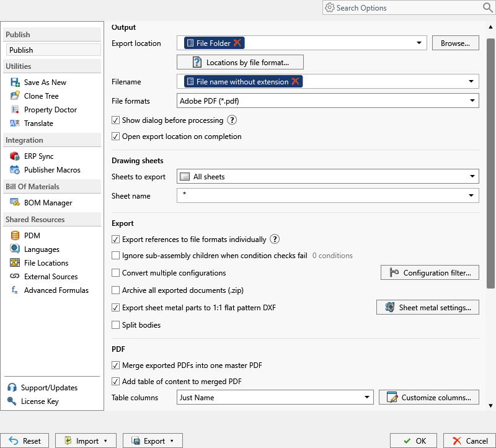
Task: Click the Support/Updates headset icon
Action: tap(12, 387)
